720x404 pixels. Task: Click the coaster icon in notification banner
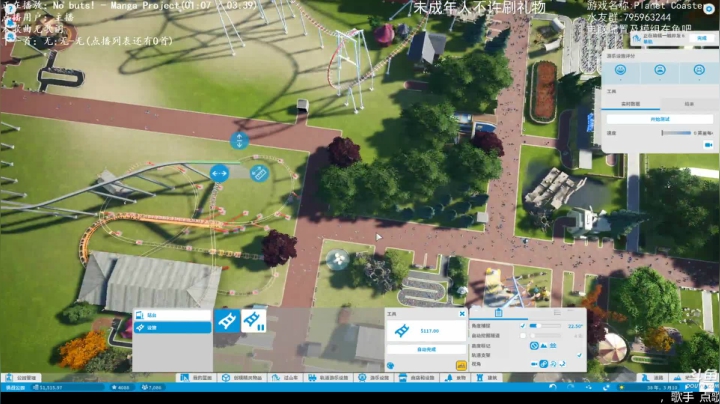coord(636,39)
